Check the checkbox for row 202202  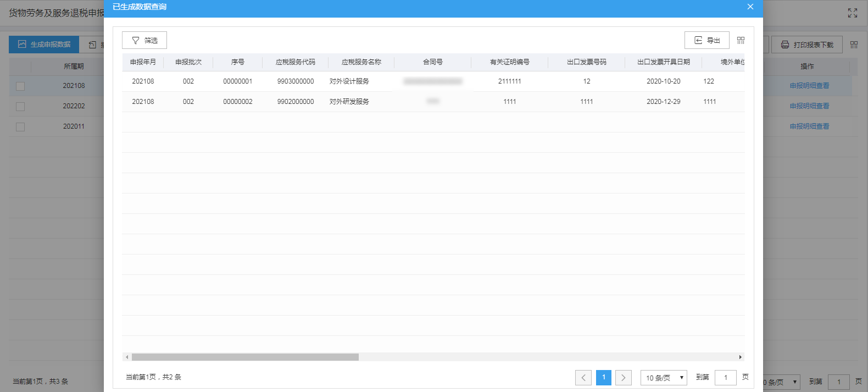pos(20,107)
